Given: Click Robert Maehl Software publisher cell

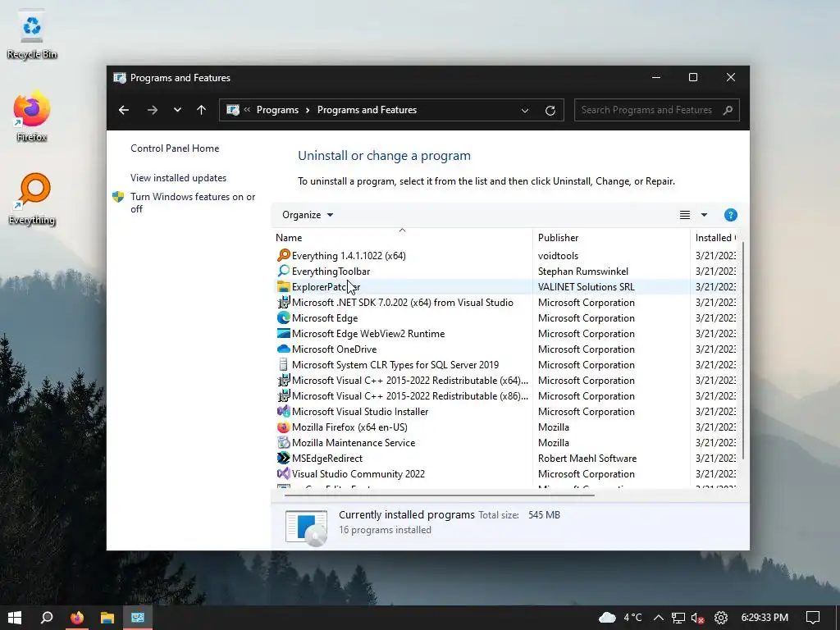Looking at the screenshot, I should click(x=587, y=458).
